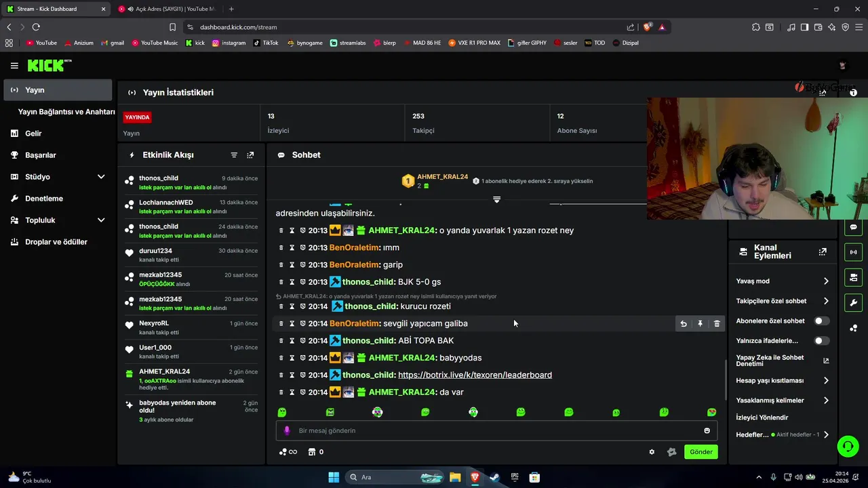Open the emoji picker in message box
Viewport: 868px width, 488px height.
coord(707,430)
